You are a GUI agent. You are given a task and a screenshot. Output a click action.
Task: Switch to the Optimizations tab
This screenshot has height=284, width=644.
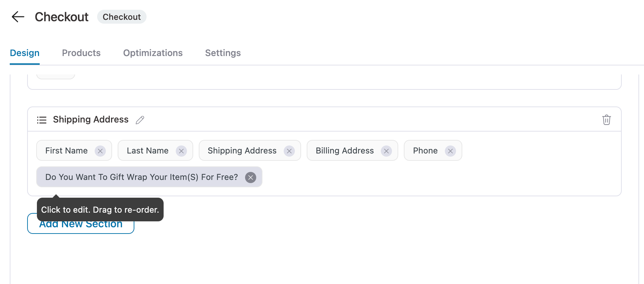(153, 53)
